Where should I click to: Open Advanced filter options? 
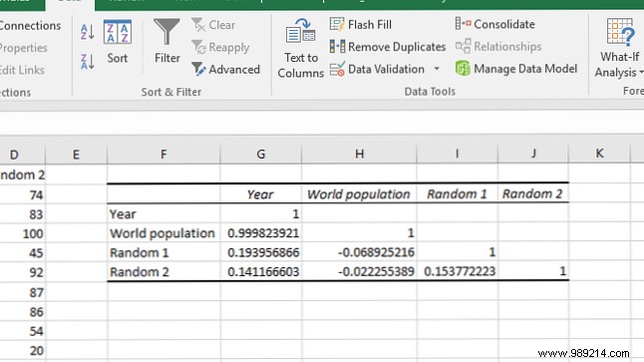(x=226, y=70)
